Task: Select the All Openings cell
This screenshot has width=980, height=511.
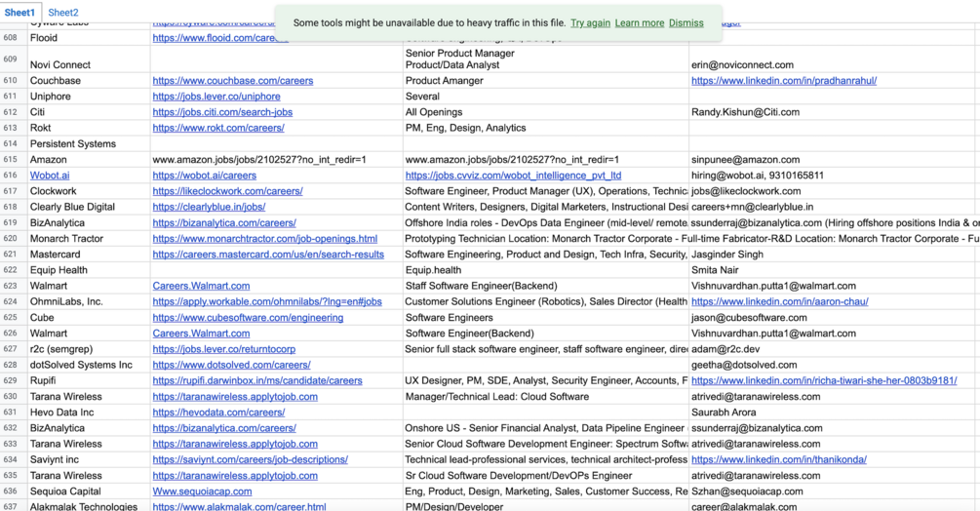Action: pos(546,112)
